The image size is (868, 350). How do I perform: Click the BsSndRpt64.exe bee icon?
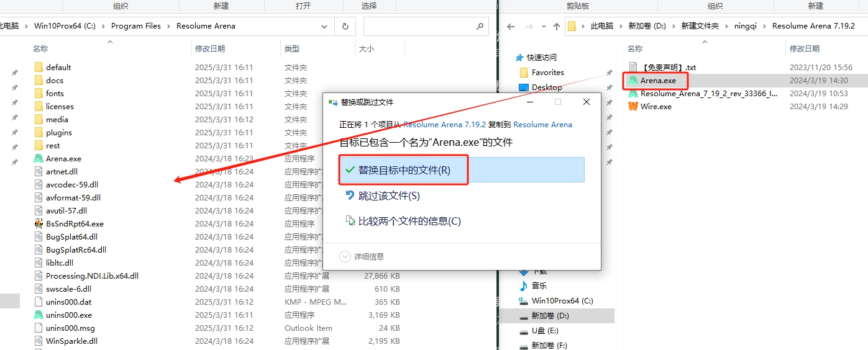click(38, 223)
